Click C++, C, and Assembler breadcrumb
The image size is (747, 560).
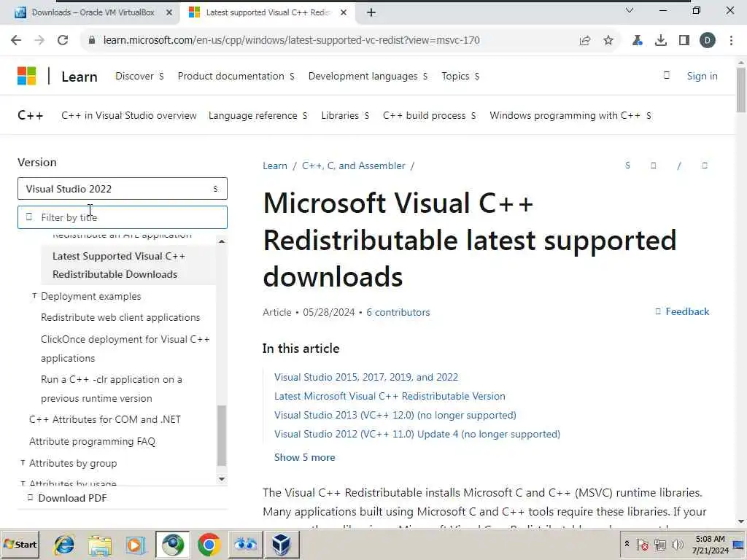click(x=354, y=166)
